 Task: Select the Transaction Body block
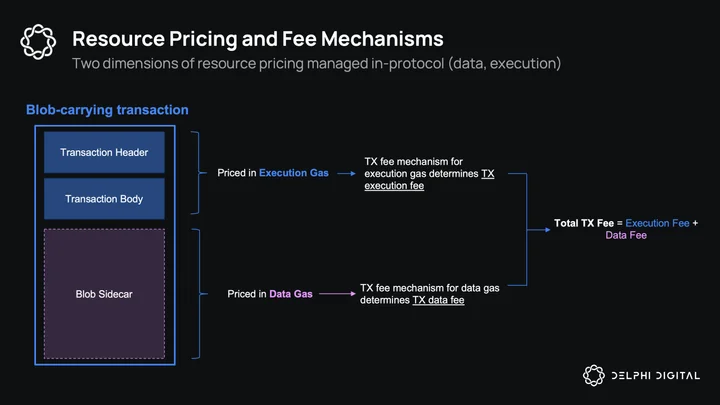(104, 199)
